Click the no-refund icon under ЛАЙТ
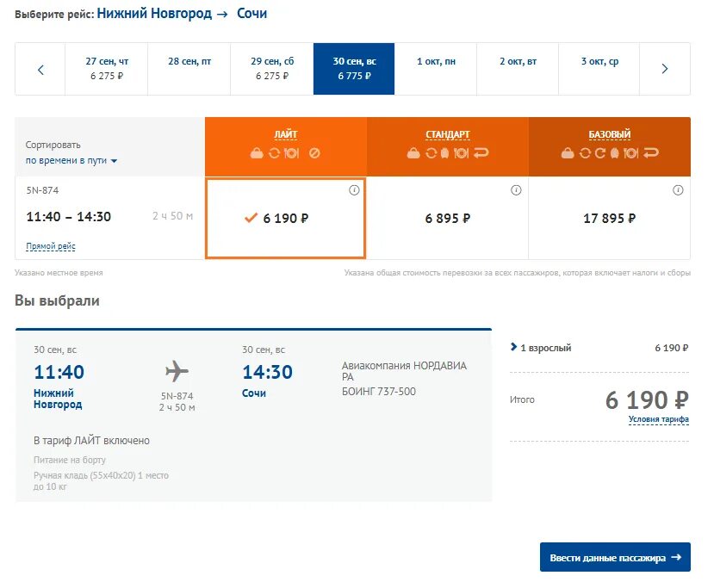This screenshot has width=714, height=588. [x=314, y=153]
